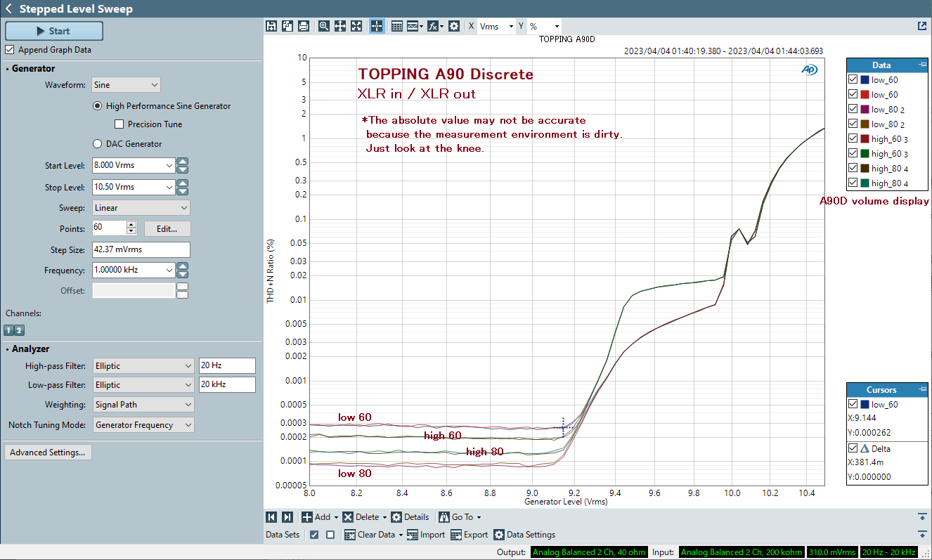Uncheck all data sets icon

330,535
